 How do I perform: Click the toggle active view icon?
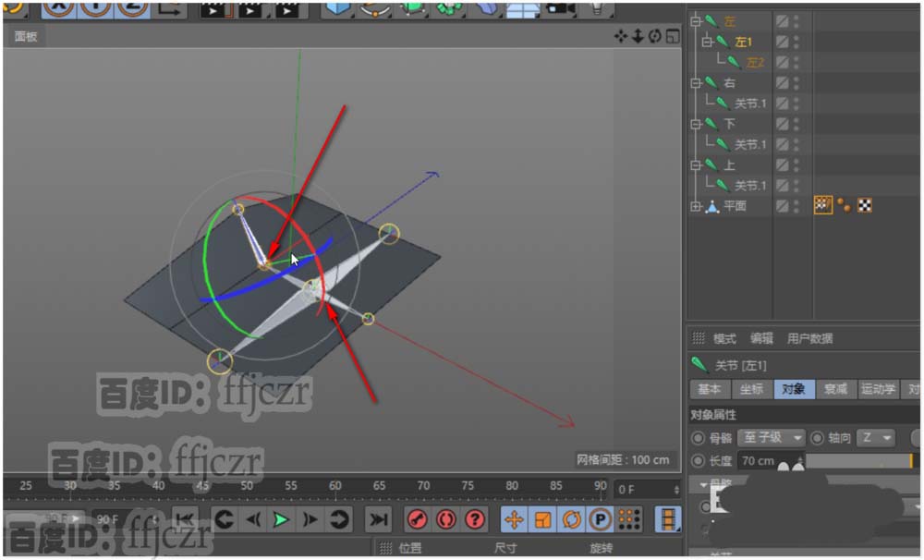pyautogui.click(x=673, y=37)
